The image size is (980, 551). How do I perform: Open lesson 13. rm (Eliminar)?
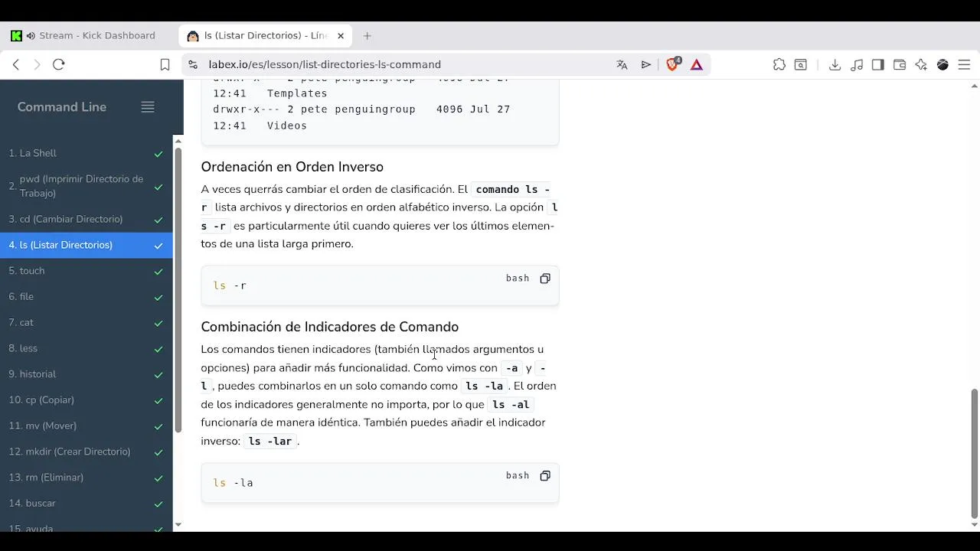tap(86, 478)
